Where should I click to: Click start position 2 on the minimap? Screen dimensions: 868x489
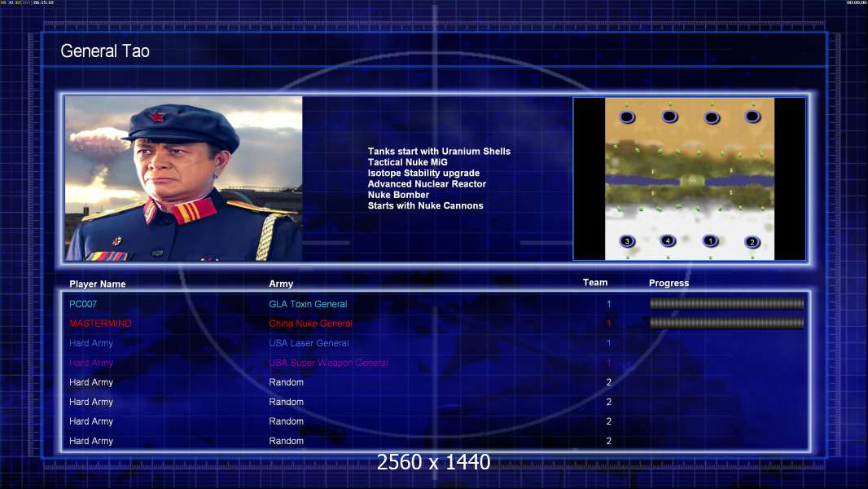coord(752,242)
